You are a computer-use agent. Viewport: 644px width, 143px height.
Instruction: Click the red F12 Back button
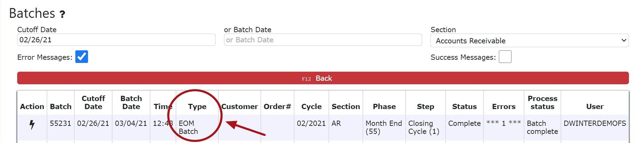tap(323, 78)
